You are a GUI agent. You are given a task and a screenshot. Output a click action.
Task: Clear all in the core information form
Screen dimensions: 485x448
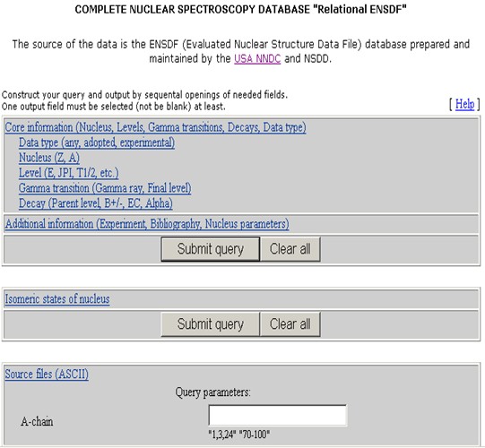290,249
